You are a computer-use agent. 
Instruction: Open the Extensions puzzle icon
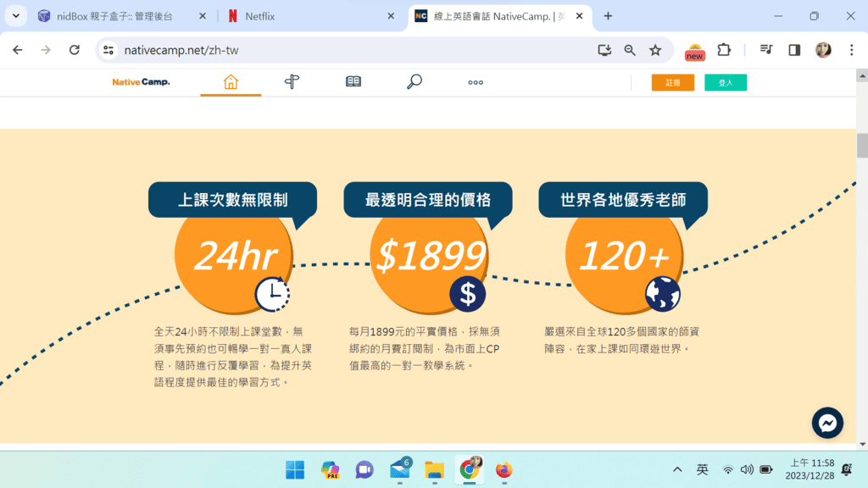click(x=724, y=50)
